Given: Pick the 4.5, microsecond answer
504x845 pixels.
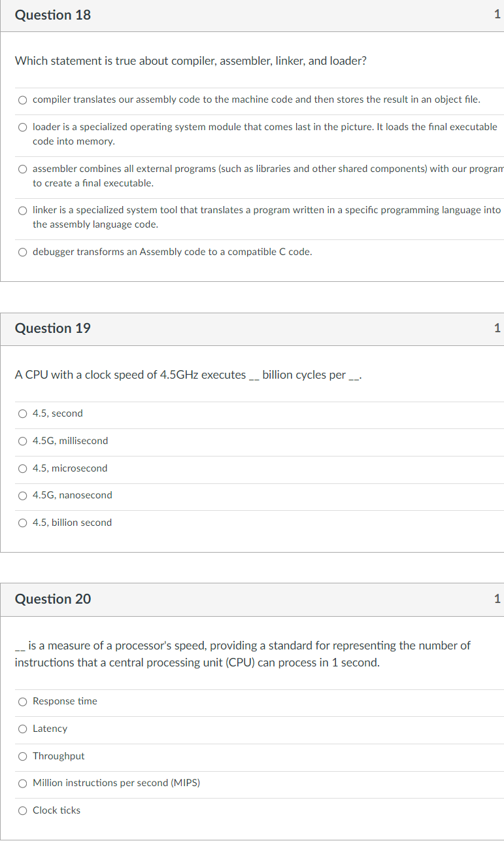Looking at the screenshot, I should pyautogui.click(x=22, y=468).
